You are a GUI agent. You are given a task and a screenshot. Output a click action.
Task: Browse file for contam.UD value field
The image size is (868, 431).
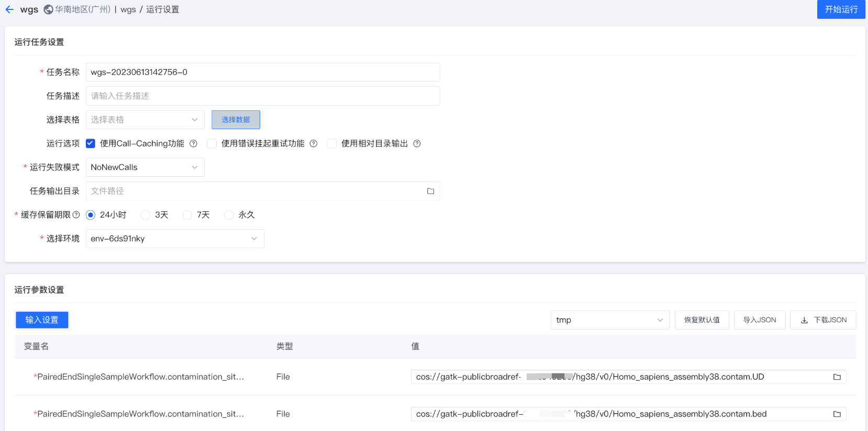[837, 377]
